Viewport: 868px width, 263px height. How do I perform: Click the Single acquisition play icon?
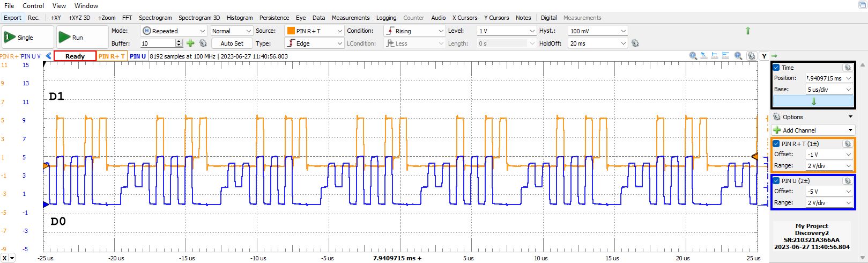tap(9, 37)
